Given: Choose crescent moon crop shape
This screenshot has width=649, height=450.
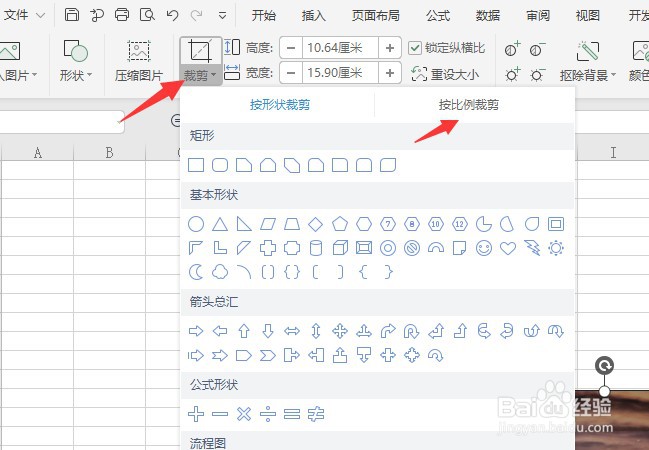Looking at the screenshot, I should tap(196, 272).
